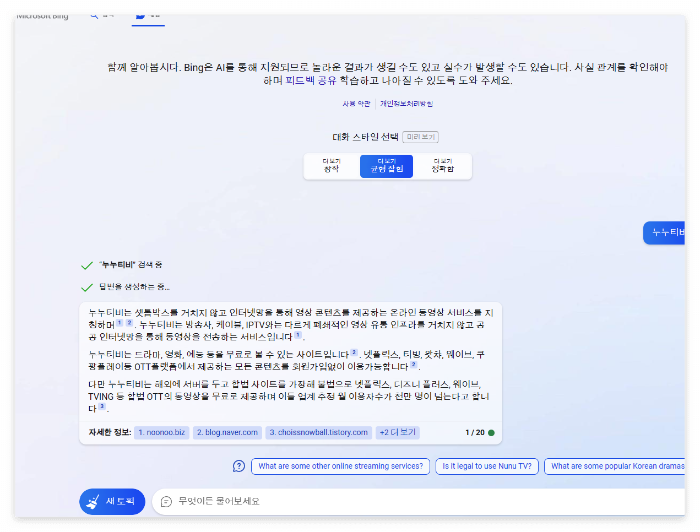Click the question mark icon beside suggested questions
This screenshot has width=700, height=532.
point(239,466)
